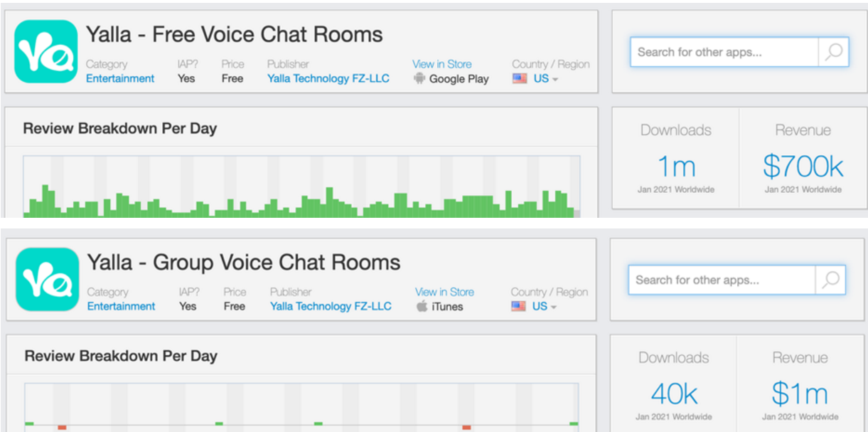Click Review Breakdown Per Day heading, top chart
Viewport: 868px width, 432px height.
(x=120, y=129)
